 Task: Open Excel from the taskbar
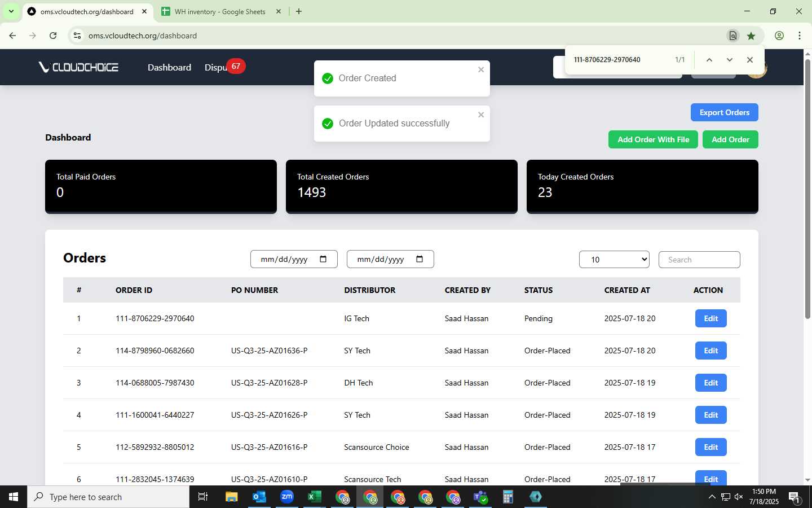314,497
